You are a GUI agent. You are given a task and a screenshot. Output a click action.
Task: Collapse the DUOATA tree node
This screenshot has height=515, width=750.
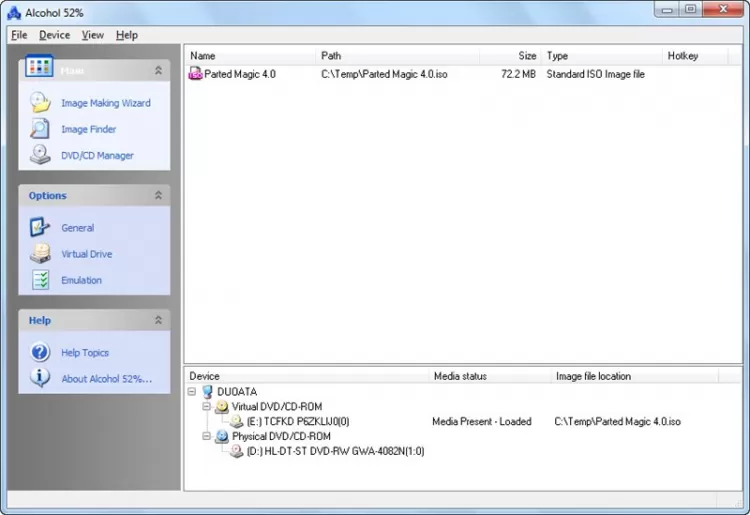point(192,392)
